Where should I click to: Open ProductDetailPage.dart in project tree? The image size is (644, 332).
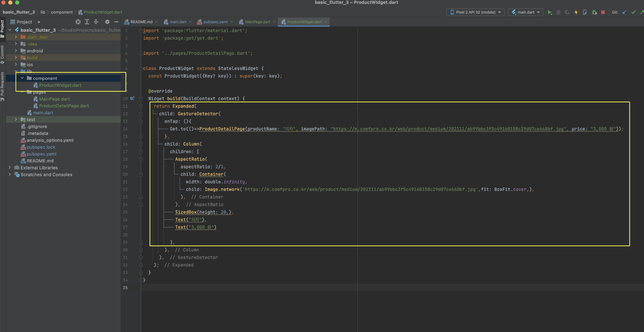(64, 106)
